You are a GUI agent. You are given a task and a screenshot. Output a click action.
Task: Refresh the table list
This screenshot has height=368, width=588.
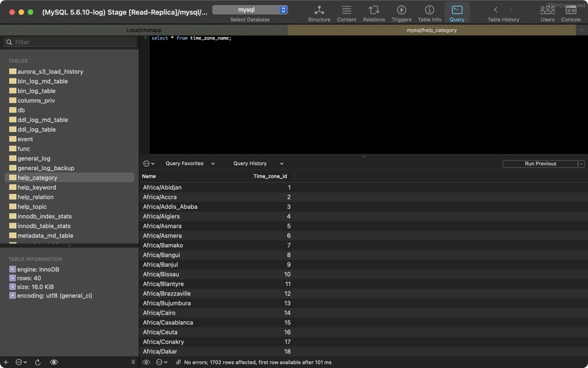click(38, 362)
